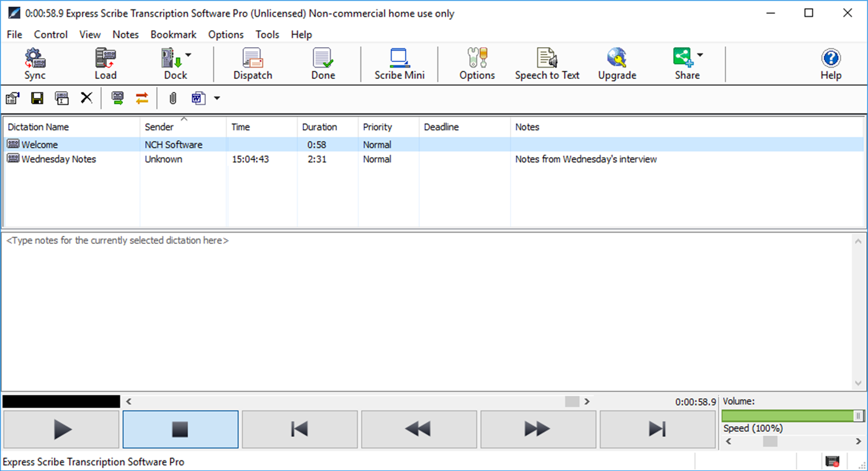Open the Options settings icon

[x=477, y=63]
